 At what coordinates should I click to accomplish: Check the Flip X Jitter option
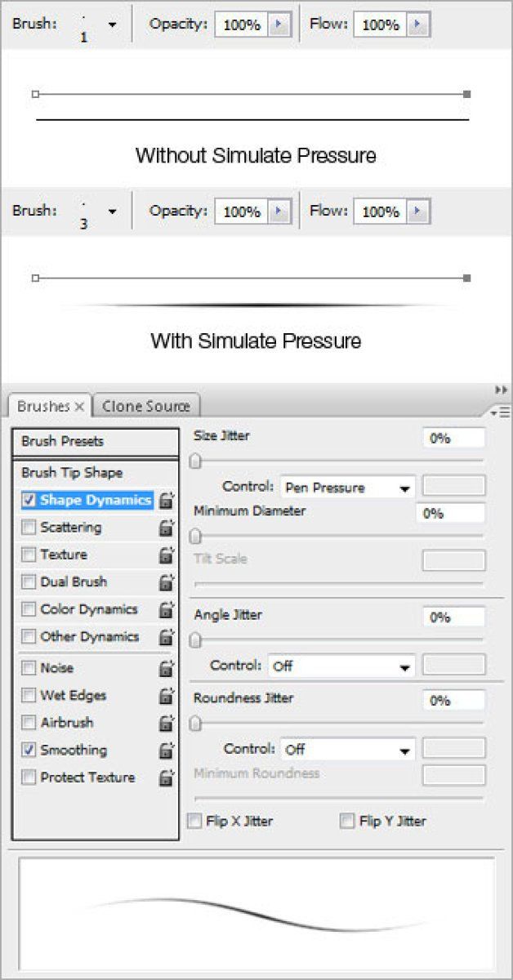pyautogui.click(x=194, y=821)
